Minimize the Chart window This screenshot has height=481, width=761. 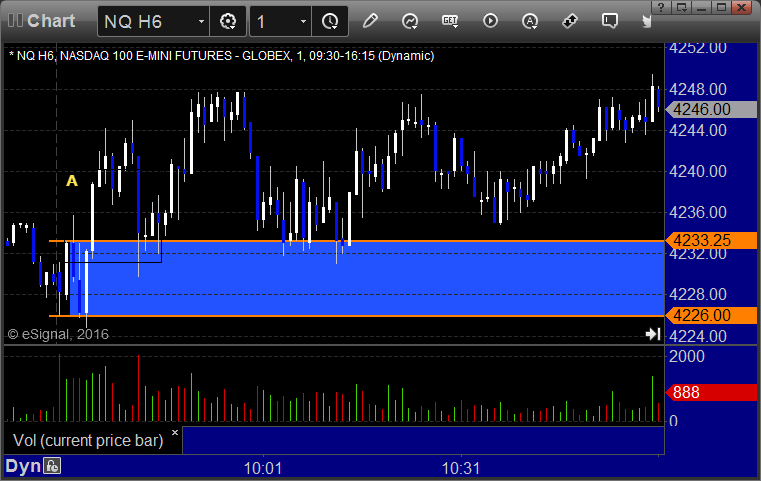pos(701,7)
